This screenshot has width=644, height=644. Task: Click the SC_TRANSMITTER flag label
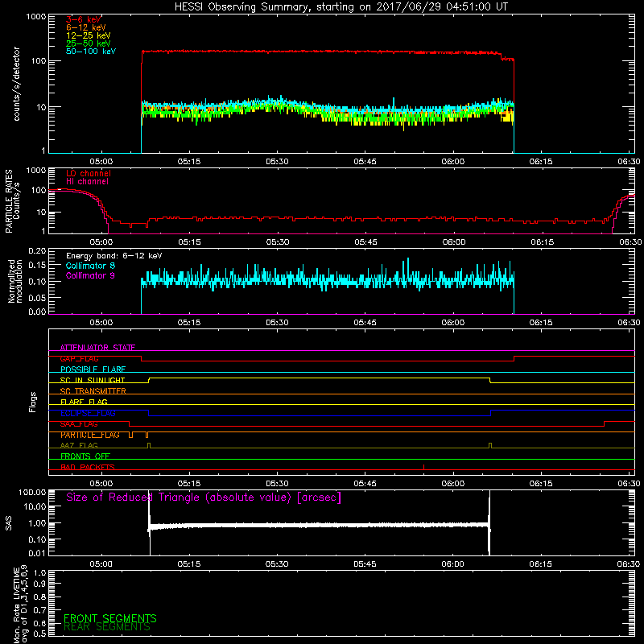(x=93, y=391)
